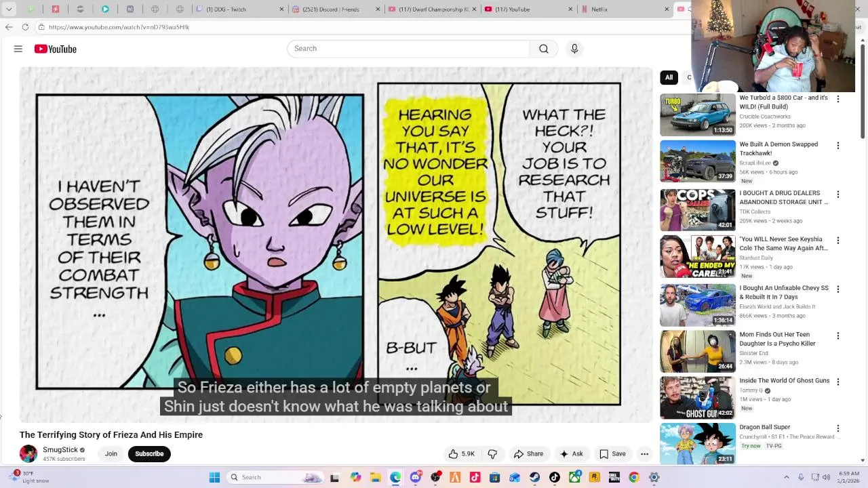Click the Windows taskbar search box
Image resolution: width=868 pixels, height=488 pixels.
pyautogui.click(x=275, y=477)
